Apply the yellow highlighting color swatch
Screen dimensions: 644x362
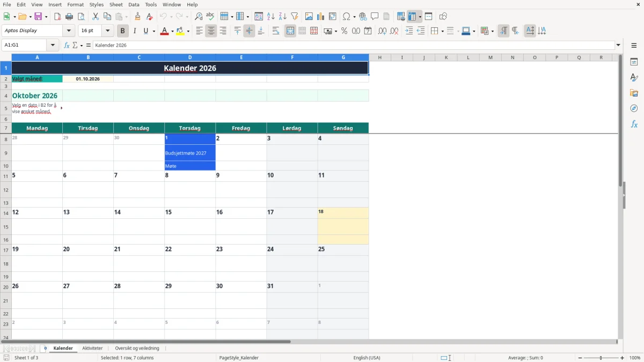click(x=181, y=31)
